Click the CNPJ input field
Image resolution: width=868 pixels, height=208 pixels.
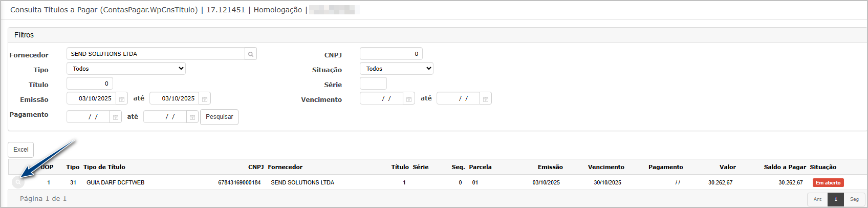[x=391, y=54]
